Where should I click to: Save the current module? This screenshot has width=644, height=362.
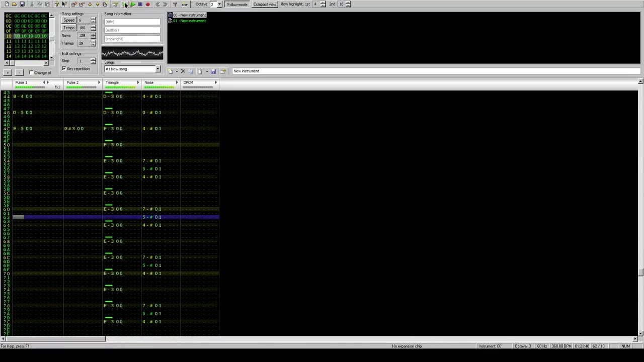[x=22, y=4]
